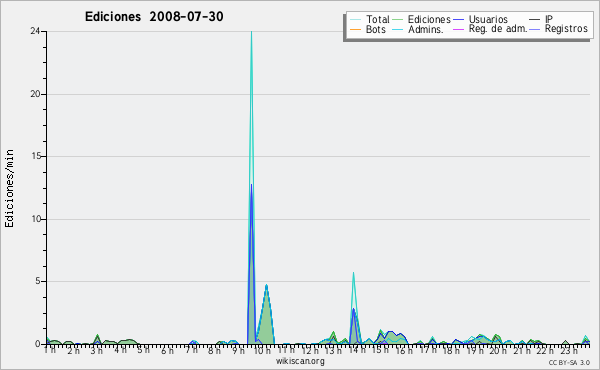Click the '20 h' x-axis label

499,351
